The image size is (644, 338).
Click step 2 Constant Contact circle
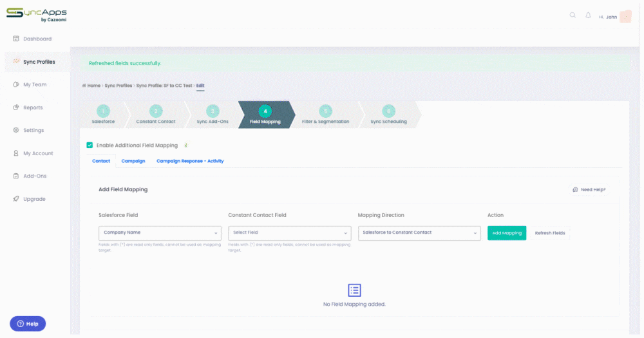click(x=156, y=111)
